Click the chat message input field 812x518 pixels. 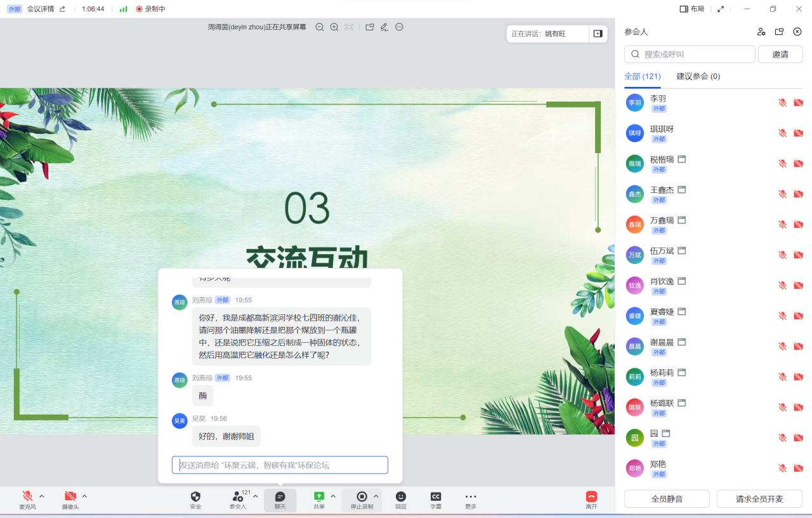click(x=279, y=465)
